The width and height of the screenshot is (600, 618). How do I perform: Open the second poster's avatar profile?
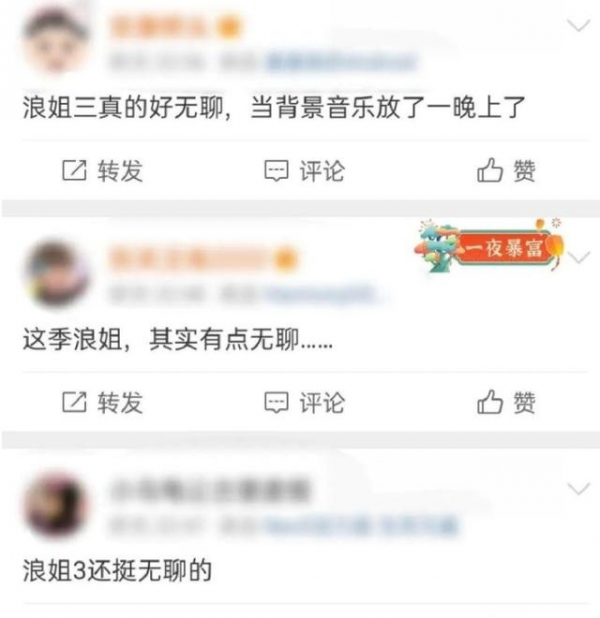[56, 274]
